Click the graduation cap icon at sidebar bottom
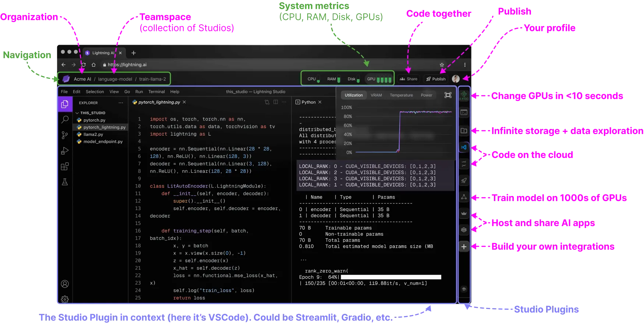This screenshot has height=323, width=644. (x=464, y=289)
